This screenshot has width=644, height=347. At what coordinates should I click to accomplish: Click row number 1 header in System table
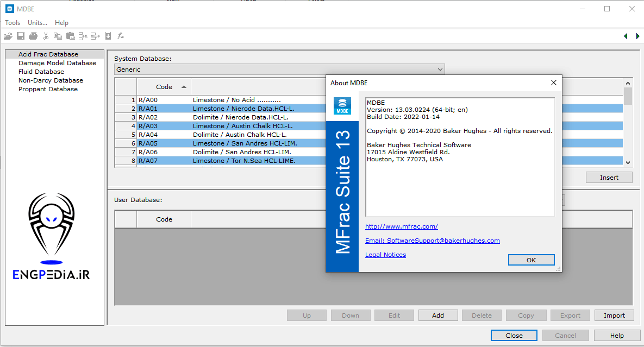pyautogui.click(x=126, y=100)
